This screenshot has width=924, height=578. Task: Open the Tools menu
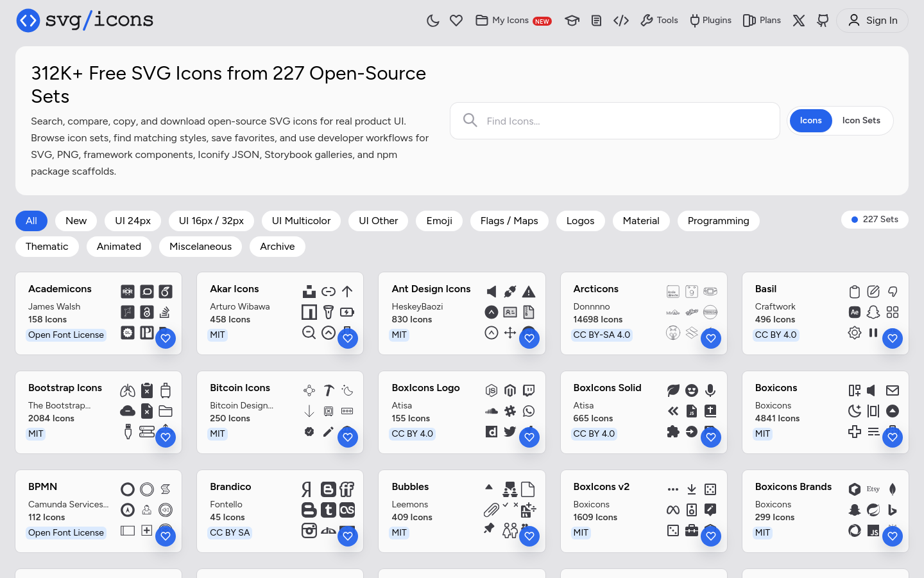tap(659, 21)
